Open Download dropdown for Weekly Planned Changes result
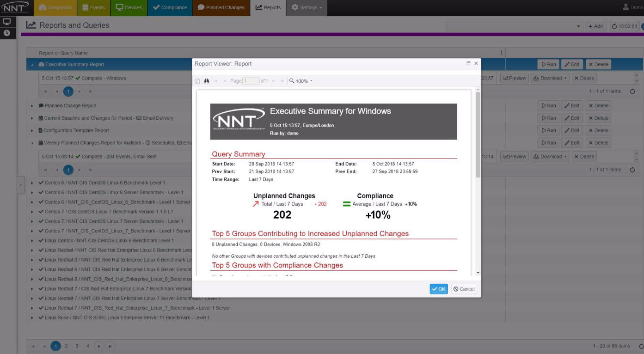Screen dimensions: 644x354 click(550, 157)
